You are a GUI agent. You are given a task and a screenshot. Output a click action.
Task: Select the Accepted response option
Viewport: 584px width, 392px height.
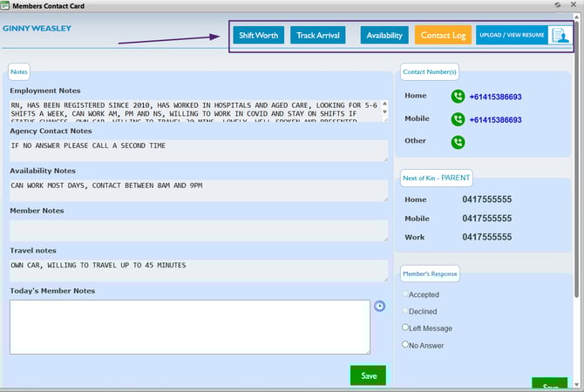pos(405,294)
